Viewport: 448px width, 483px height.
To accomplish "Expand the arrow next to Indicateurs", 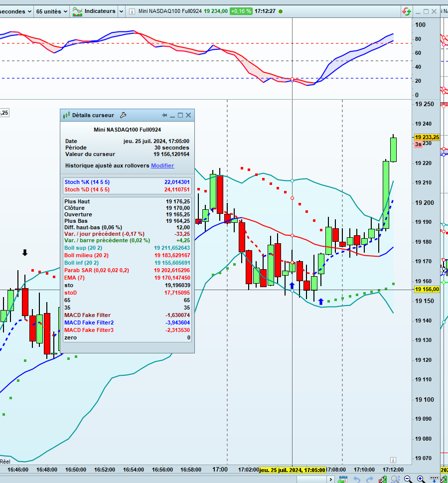I will coord(121,11).
